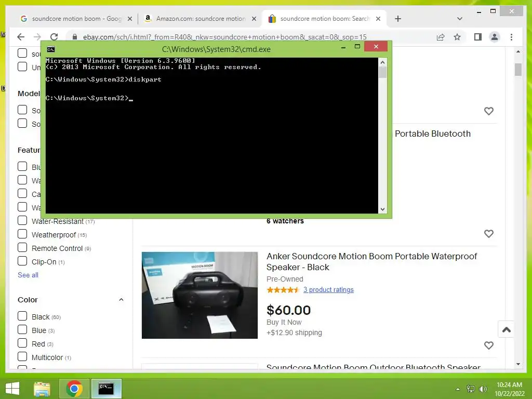Open File Explorer from taskbar
This screenshot has height=399, width=532.
pyautogui.click(x=42, y=389)
